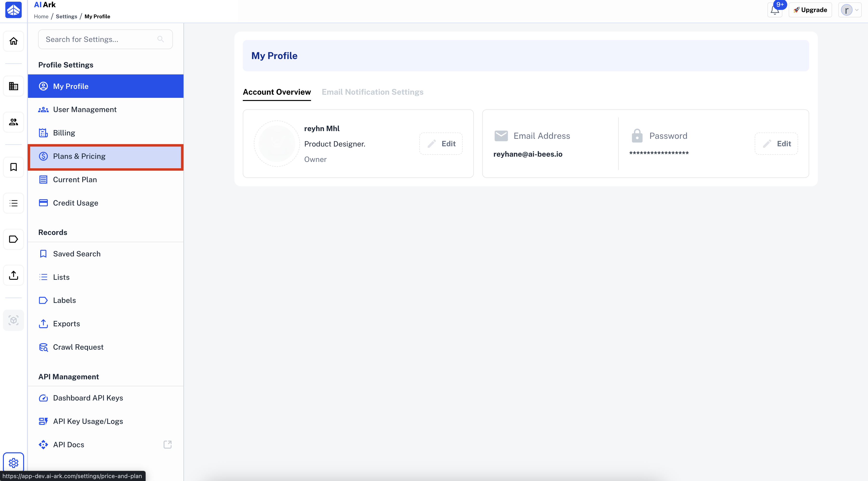Click the padlock icon next to Password
Viewport: 868px width, 481px height.
point(637,136)
